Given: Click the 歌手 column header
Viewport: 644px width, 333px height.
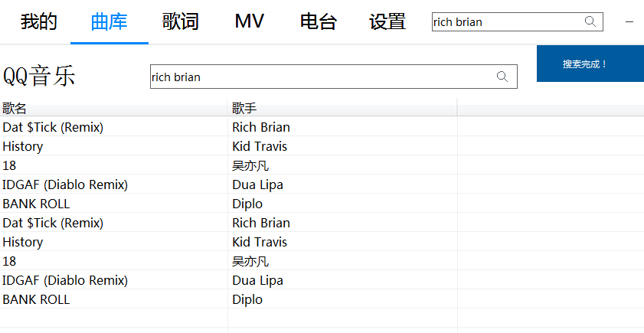Looking at the screenshot, I should pos(244,108).
